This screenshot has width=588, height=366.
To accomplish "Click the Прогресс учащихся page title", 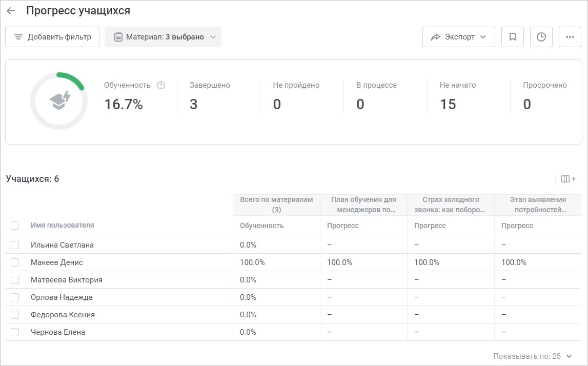I will coord(78,11).
